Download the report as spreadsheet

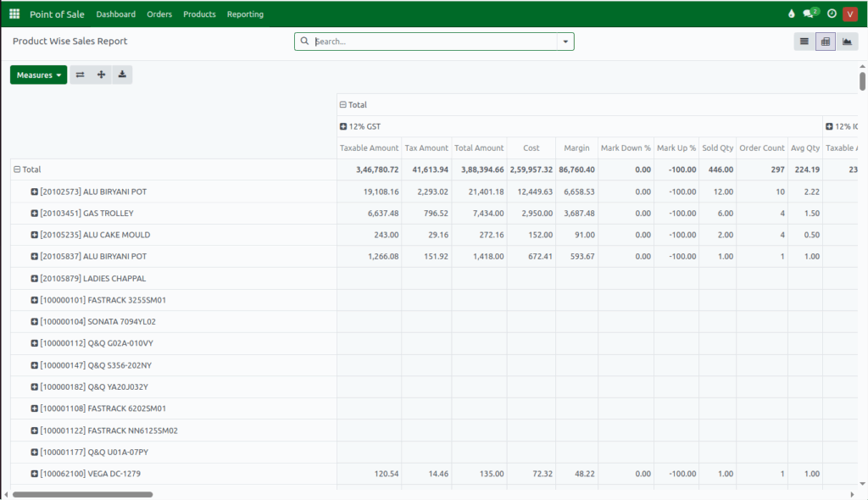[x=122, y=75]
